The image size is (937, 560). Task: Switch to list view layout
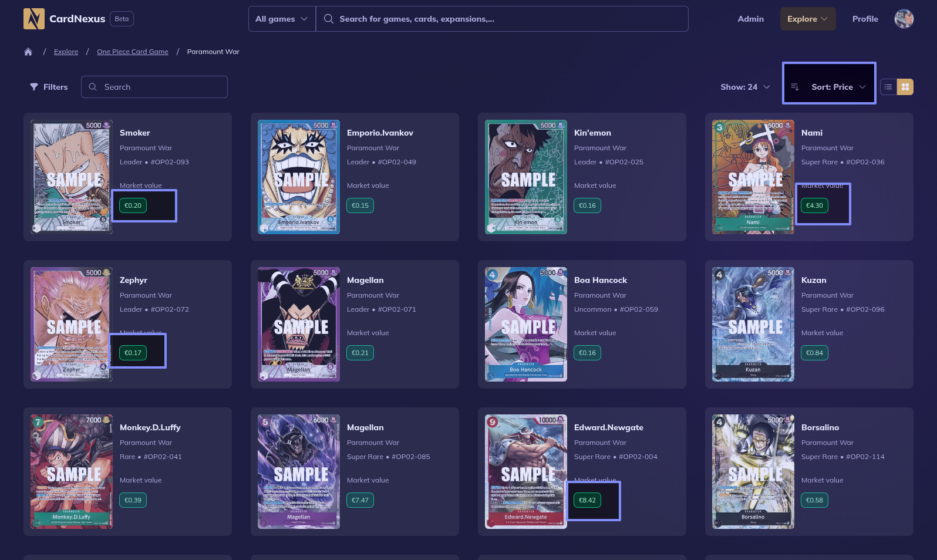tap(888, 87)
